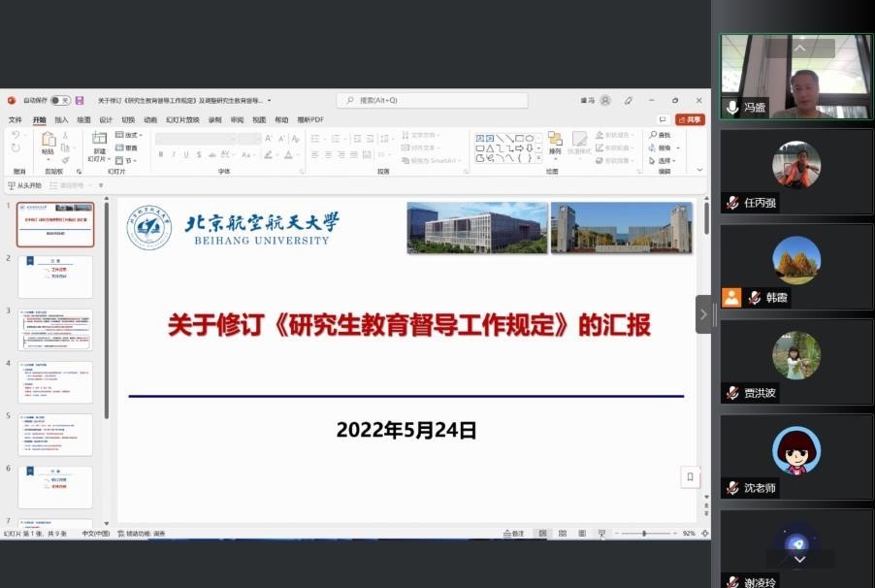Click the Find (查找) magnifier icon
Screen dimensions: 875x588
(x=654, y=135)
